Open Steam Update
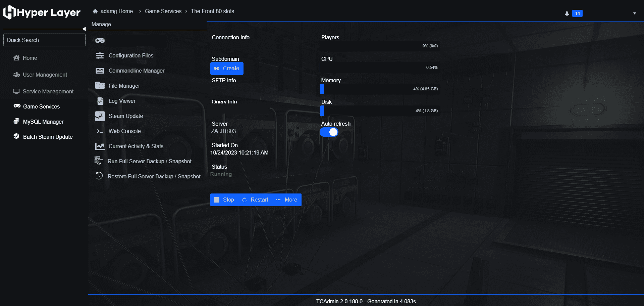 click(x=126, y=116)
